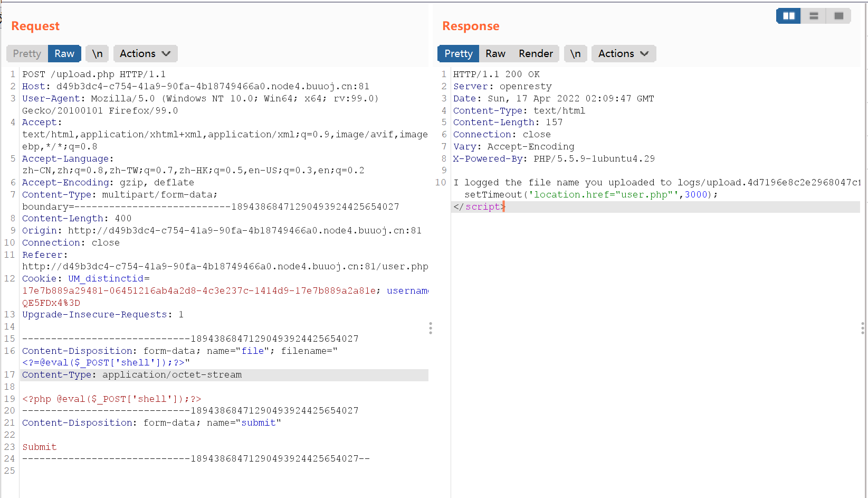Open Request Actions dropdown
This screenshot has width=868, height=498.
coord(145,53)
